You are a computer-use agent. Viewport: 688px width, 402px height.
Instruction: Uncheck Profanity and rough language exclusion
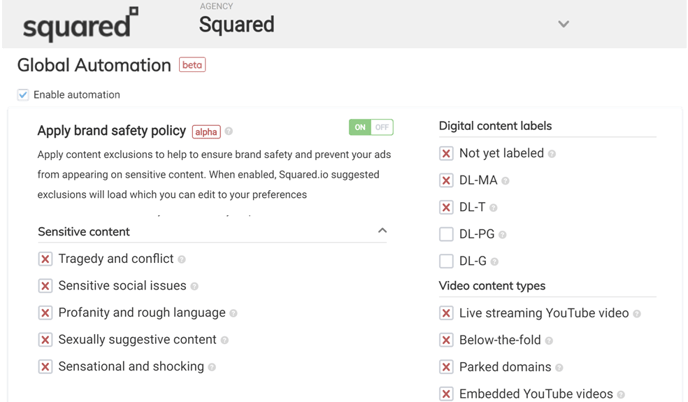tap(45, 313)
